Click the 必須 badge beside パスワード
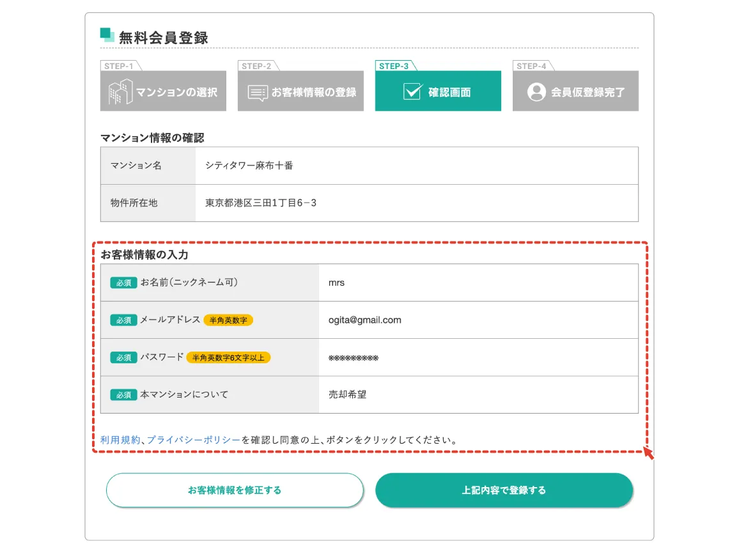The width and height of the screenshot is (739, 560). 123,357
